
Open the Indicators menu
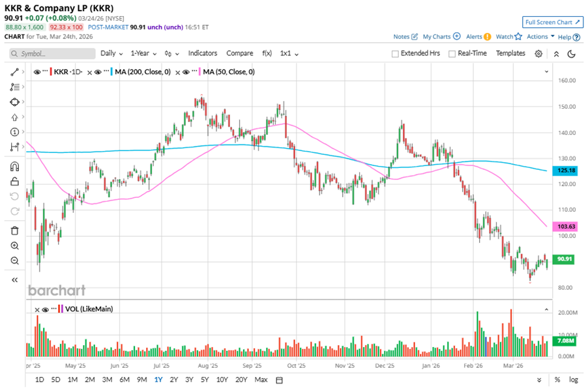pos(203,53)
